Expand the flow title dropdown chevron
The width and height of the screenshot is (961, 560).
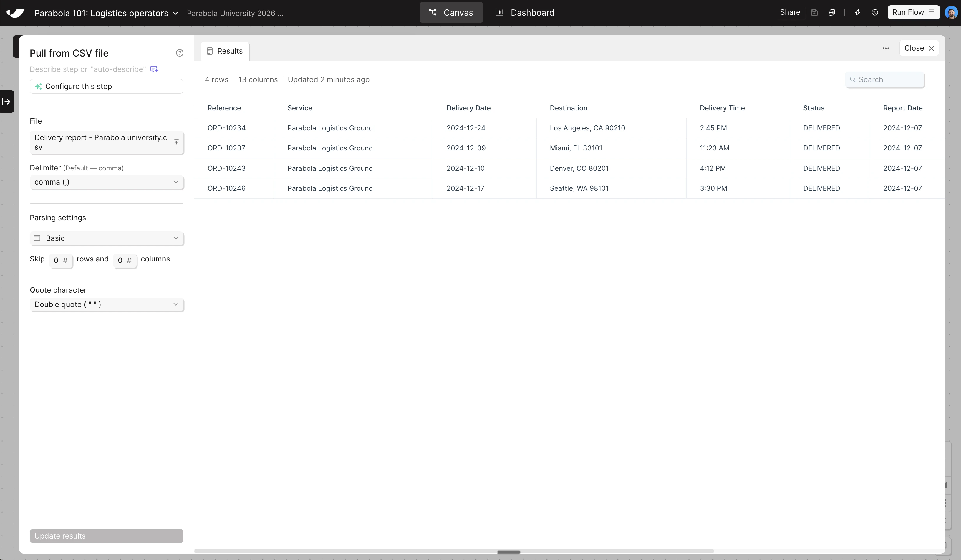175,13
